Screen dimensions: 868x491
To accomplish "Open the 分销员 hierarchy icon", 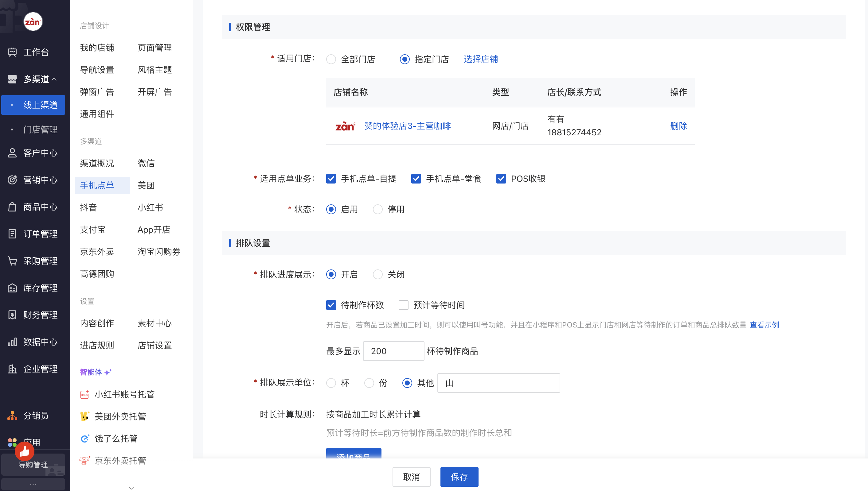I will point(12,416).
